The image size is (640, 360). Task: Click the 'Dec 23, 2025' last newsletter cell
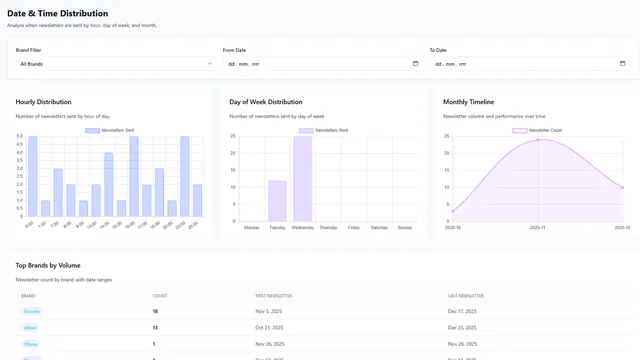click(x=462, y=328)
